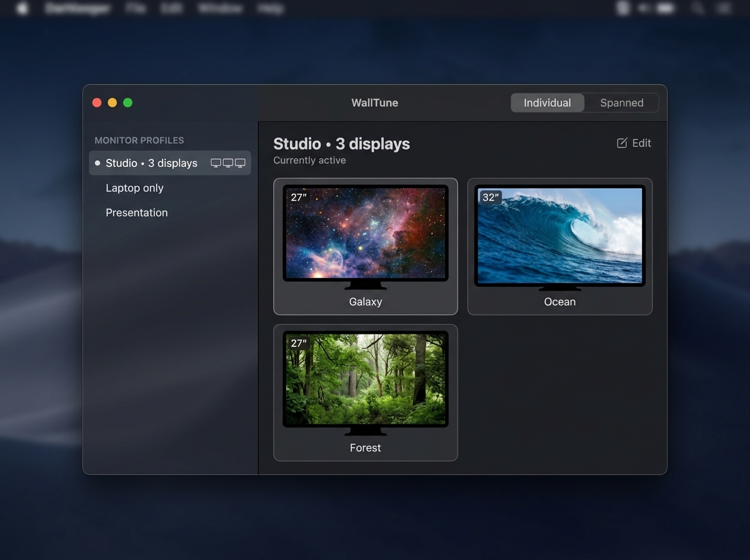The height and width of the screenshot is (560, 750).
Task: Click the active-profile dot beside Studio
Action: coord(97,163)
